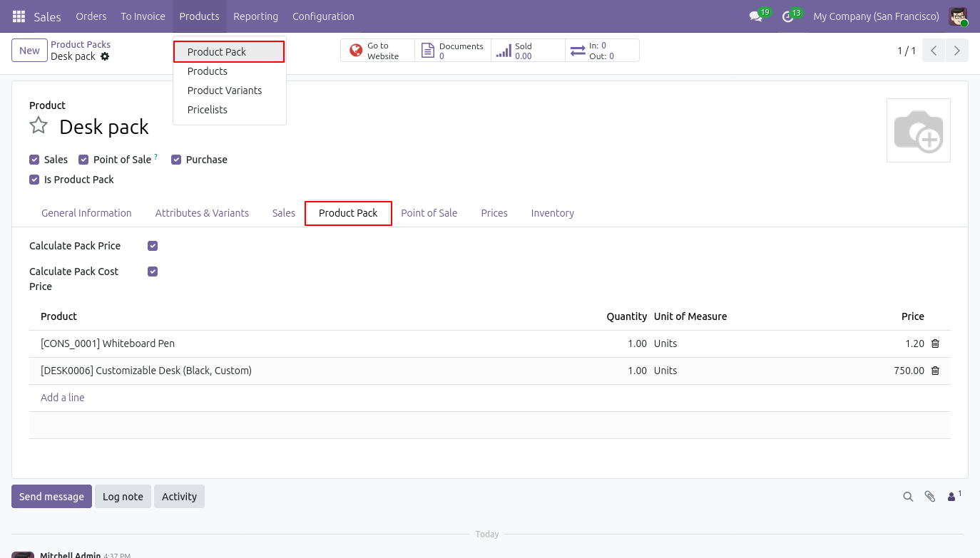Click the Go to Website button
Viewport: 980px width, 558px height.
[x=377, y=51]
